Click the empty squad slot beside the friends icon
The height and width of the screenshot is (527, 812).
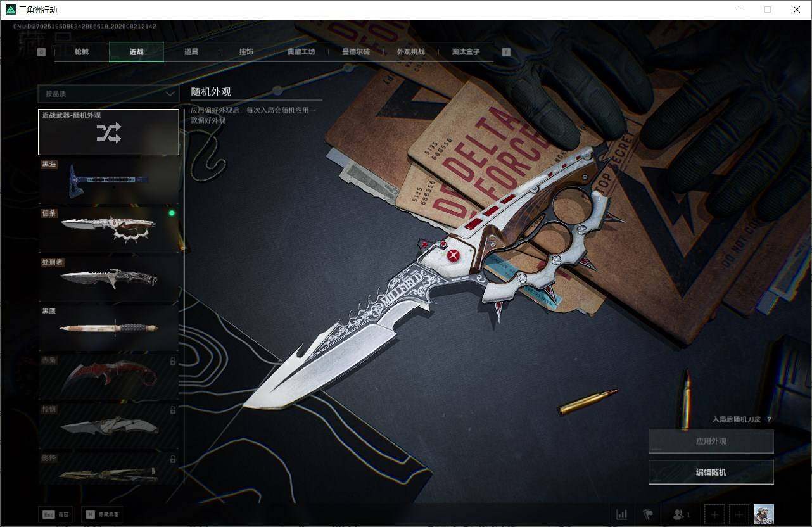coord(714,514)
